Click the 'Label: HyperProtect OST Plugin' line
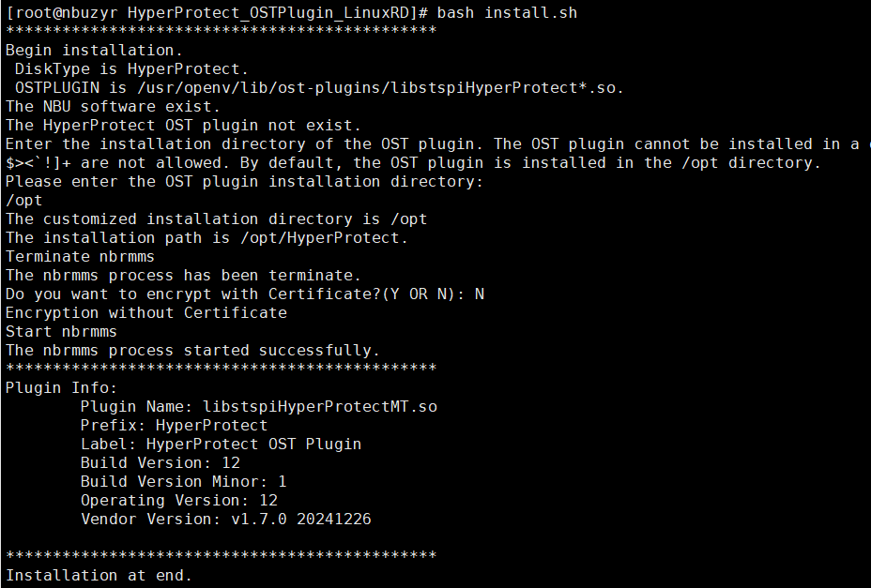 pyautogui.click(x=222, y=445)
